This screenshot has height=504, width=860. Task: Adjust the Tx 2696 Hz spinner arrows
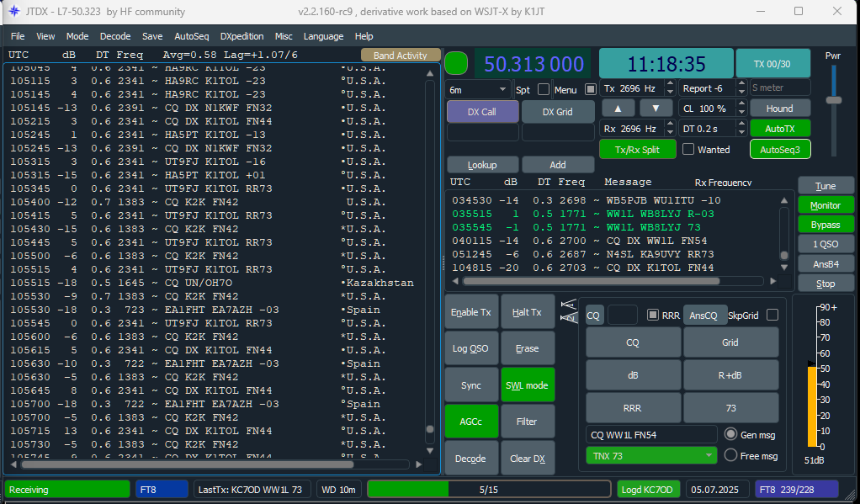[670, 88]
